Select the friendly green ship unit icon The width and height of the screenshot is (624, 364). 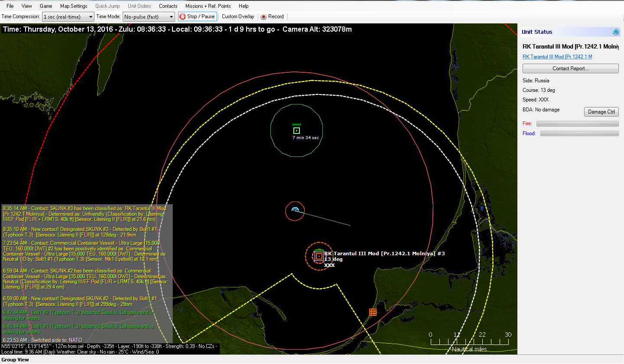pyautogui.click(x=296, y=130)
